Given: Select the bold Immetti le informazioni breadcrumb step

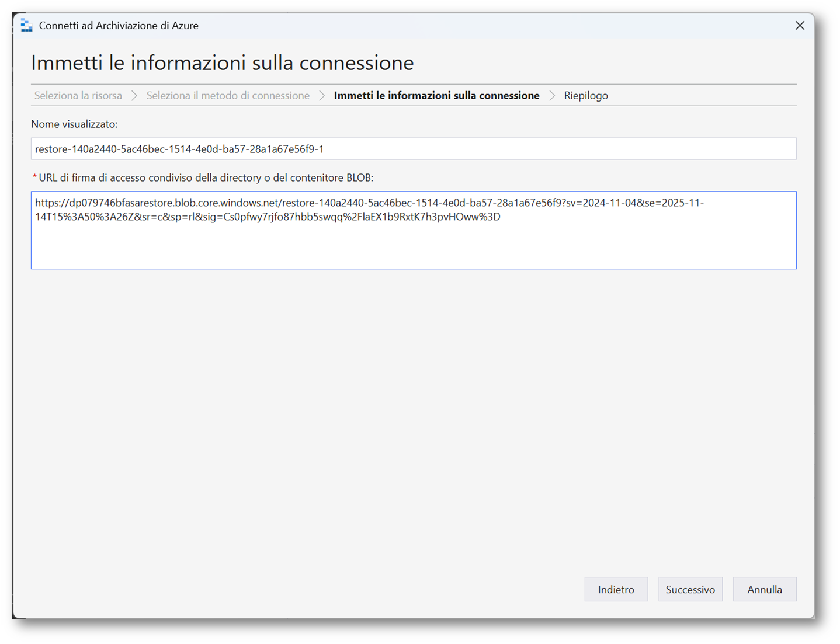Looking at the screenshot, I should tap(436, 96).
